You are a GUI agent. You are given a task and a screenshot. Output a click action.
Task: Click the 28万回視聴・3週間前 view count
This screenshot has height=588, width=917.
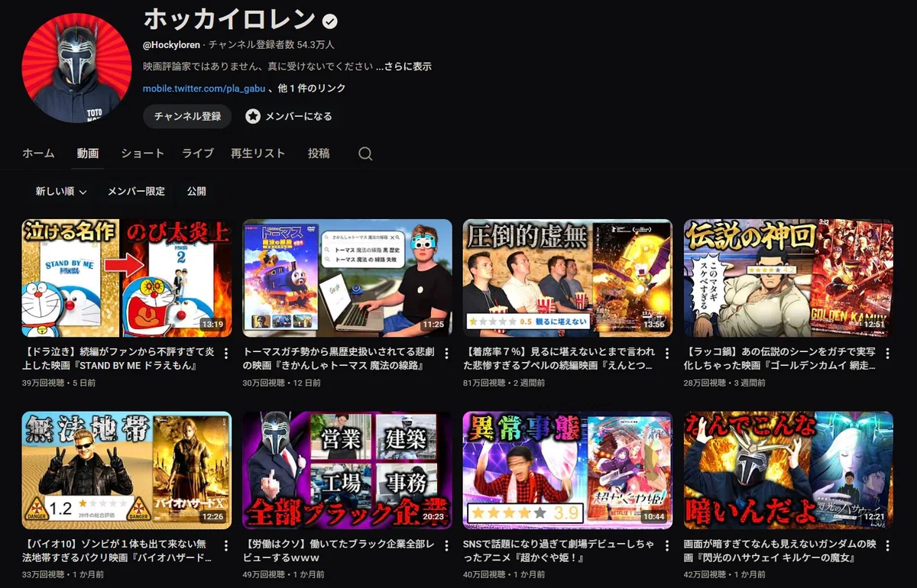725,383
